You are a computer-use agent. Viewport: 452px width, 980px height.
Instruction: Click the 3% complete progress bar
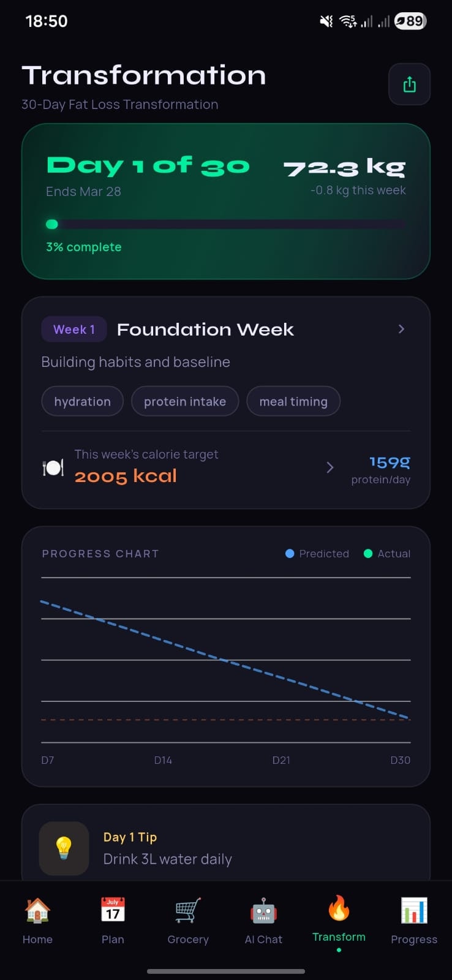point(225,225)
